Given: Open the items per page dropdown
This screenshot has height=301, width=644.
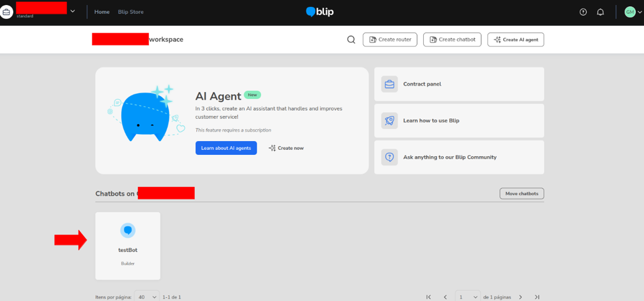Looking at the screenshot, I should coord(147,297).
